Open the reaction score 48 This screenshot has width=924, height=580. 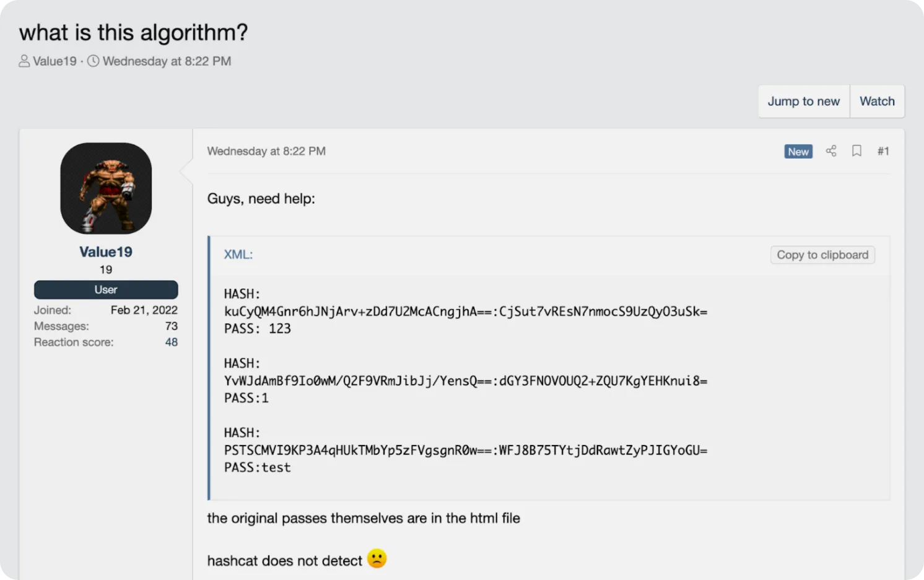(x=172, y=342)
